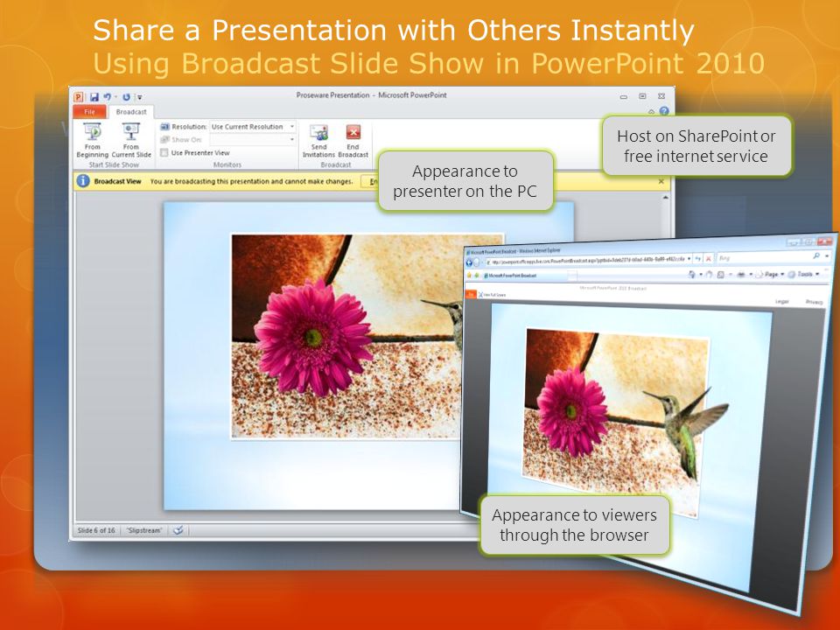Click the Broadcast View info icon
The height and width of the screenshot is (630, 840).
(x=83, y=181)
